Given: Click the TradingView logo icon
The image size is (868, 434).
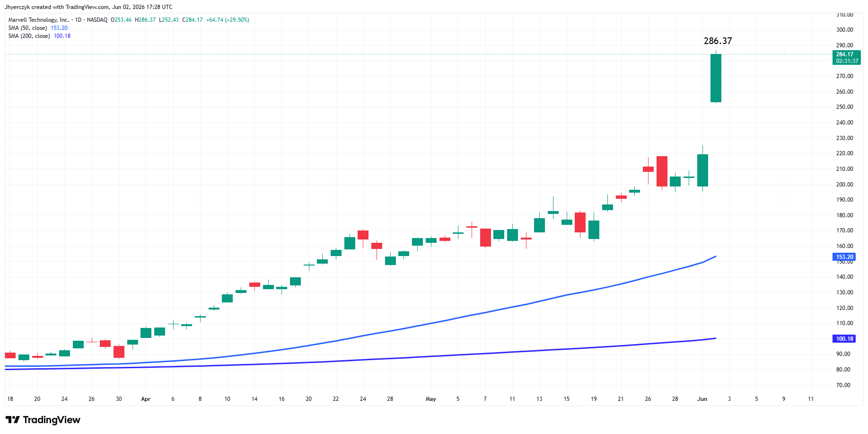Looking at the screenshot, I should pyautogui.click(x=12, y=420).
